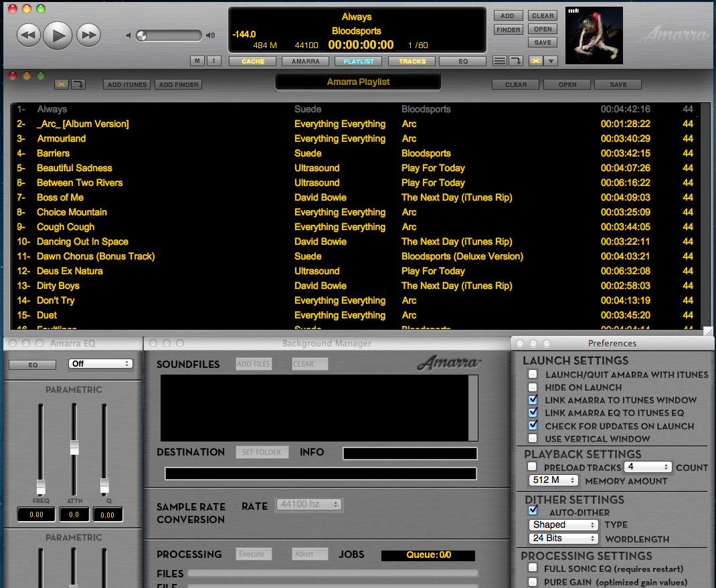716x588 pixels.
Task: Click the Q parametric slider
Action: 104,450
